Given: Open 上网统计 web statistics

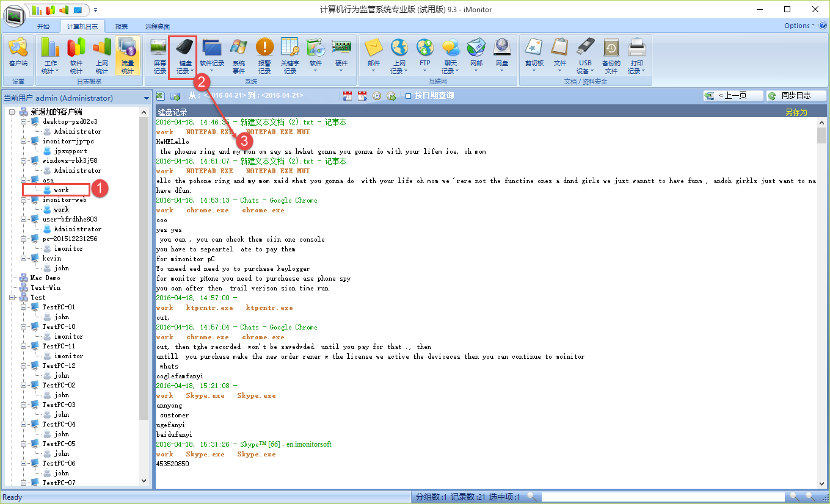Looking at the screenshot, I should tap(102, 56).
